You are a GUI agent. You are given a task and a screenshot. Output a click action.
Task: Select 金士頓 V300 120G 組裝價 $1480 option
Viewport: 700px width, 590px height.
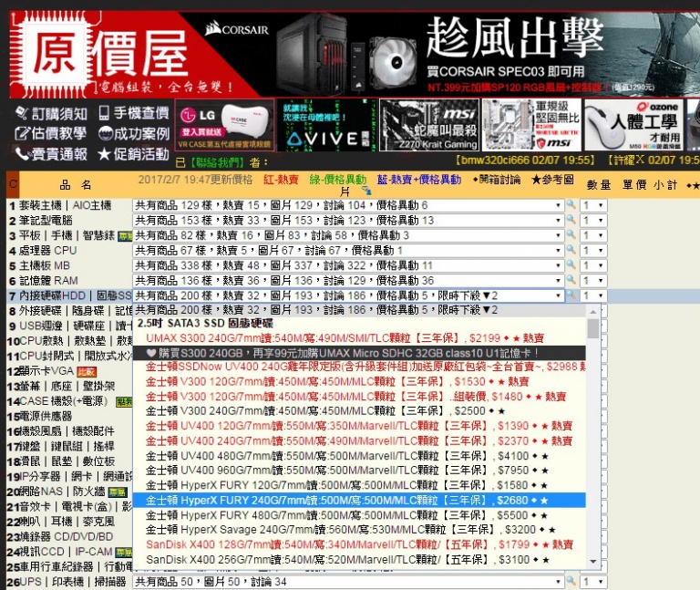tap(359, 396)
